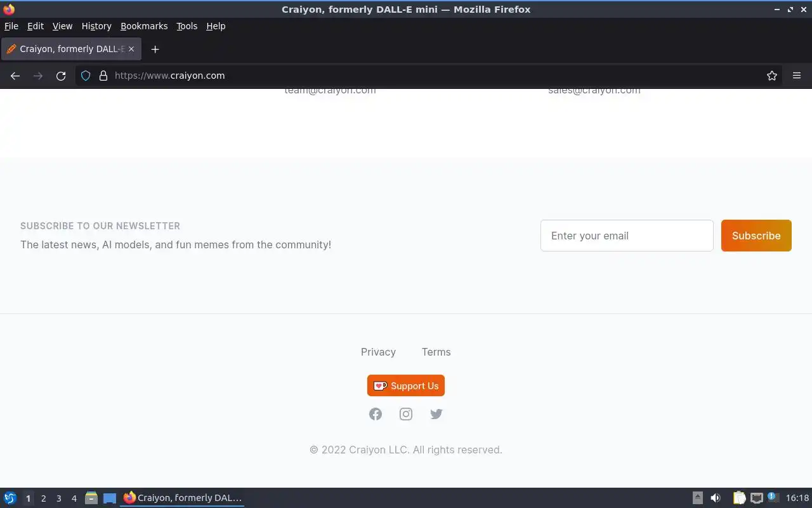Click the Firefox logo in title bar
The width and height of the screenshot is (812, 508).
(9, 9)
